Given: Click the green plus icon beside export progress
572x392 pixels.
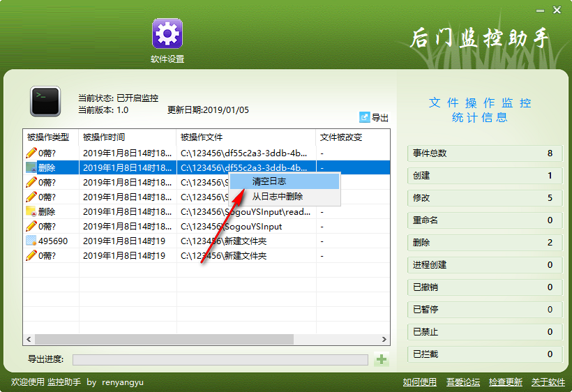Looking at the screenshot, I should [382, 359].
